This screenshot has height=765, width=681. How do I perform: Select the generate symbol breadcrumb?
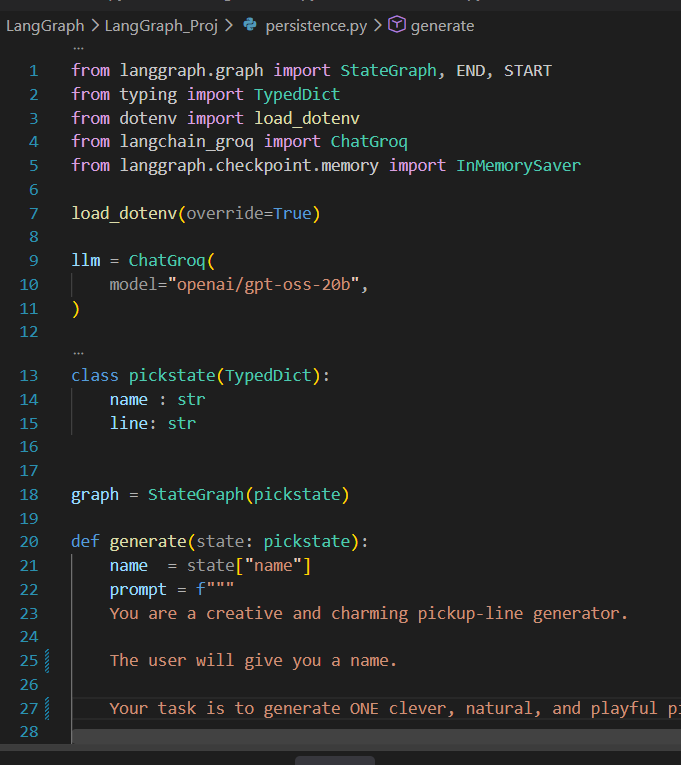(x=442, y=26)
